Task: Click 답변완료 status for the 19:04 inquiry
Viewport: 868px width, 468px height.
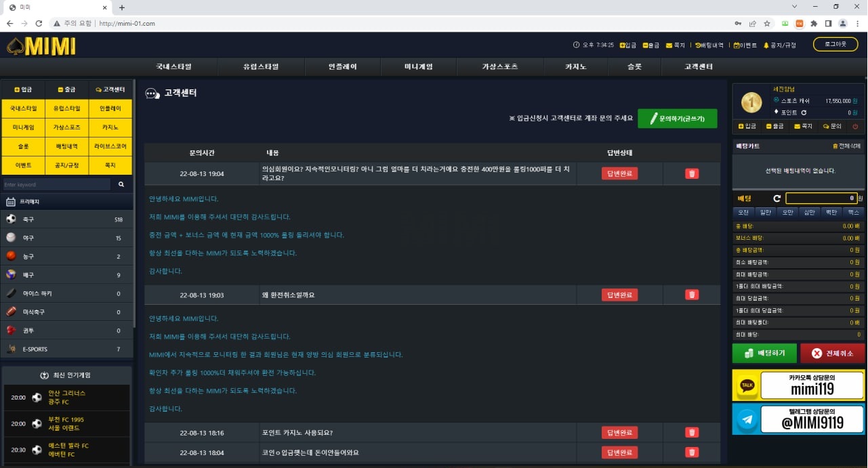Action: click(619, 173)
